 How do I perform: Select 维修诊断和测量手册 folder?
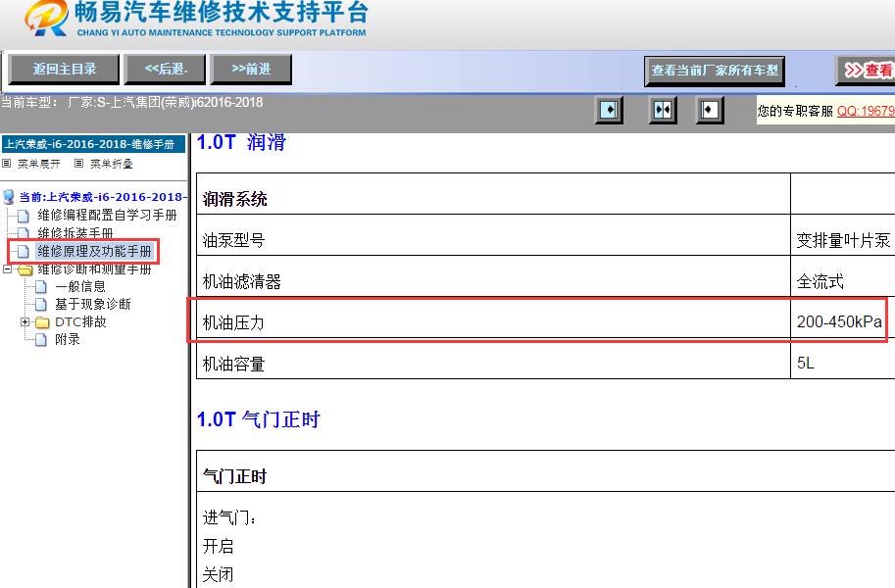click(x=95, y=269)
